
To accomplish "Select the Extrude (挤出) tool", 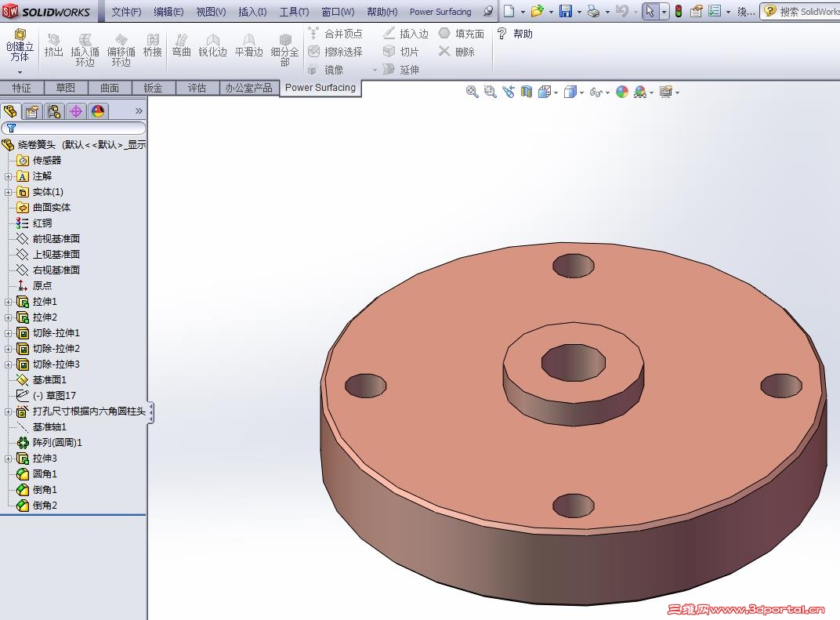I will click(53, 45).
